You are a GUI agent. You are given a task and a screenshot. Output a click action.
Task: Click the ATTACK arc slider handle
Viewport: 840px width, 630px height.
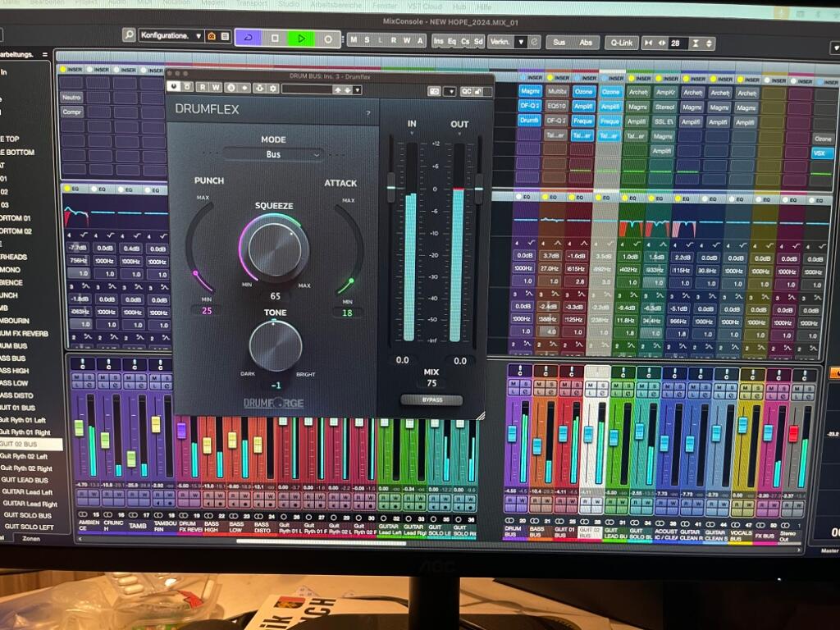[x=351, y=281]
